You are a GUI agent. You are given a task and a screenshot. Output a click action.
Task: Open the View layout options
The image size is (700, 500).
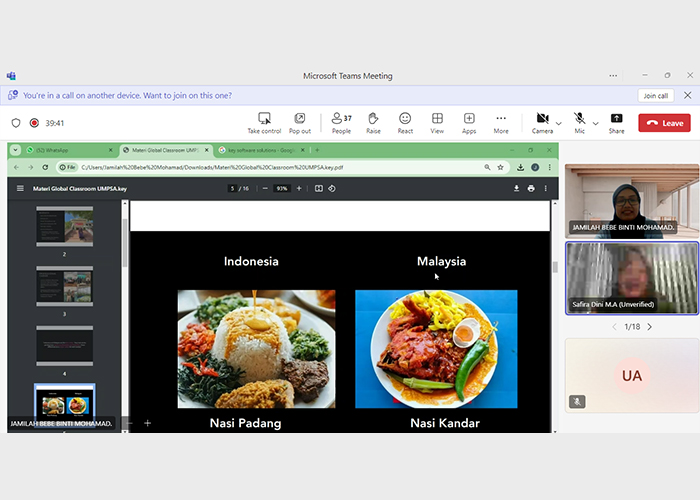tap(437, 123)
